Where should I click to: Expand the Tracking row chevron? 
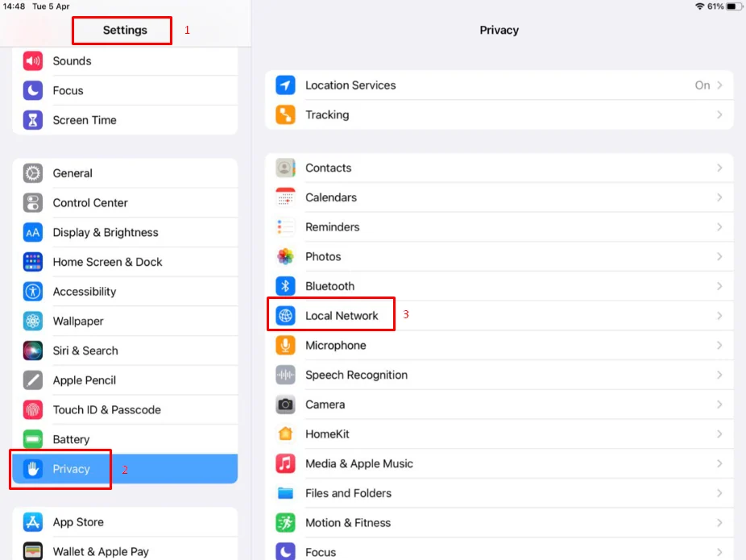[719, 114]
